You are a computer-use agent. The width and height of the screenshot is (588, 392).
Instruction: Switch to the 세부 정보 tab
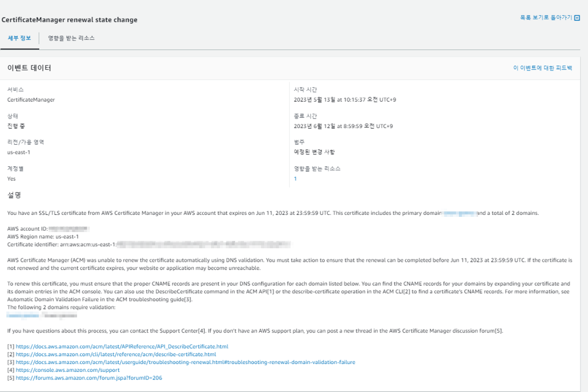pos(20,38)
